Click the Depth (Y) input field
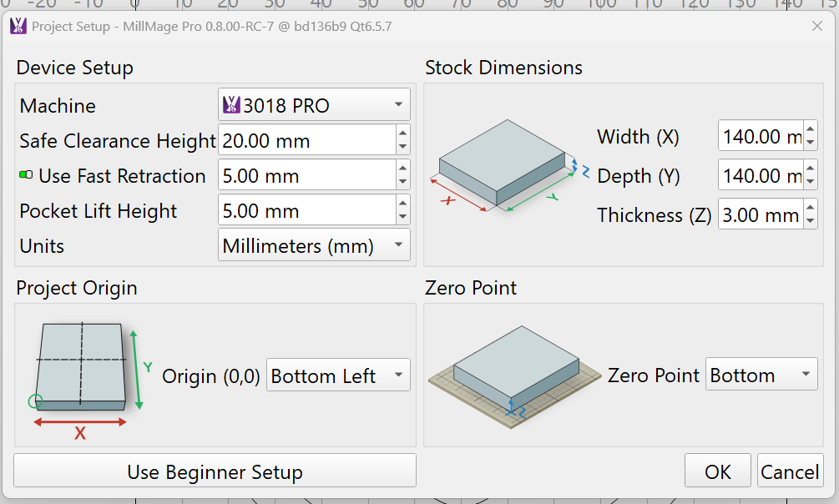This screenshot has height=504, width=839. pos(761,175)
